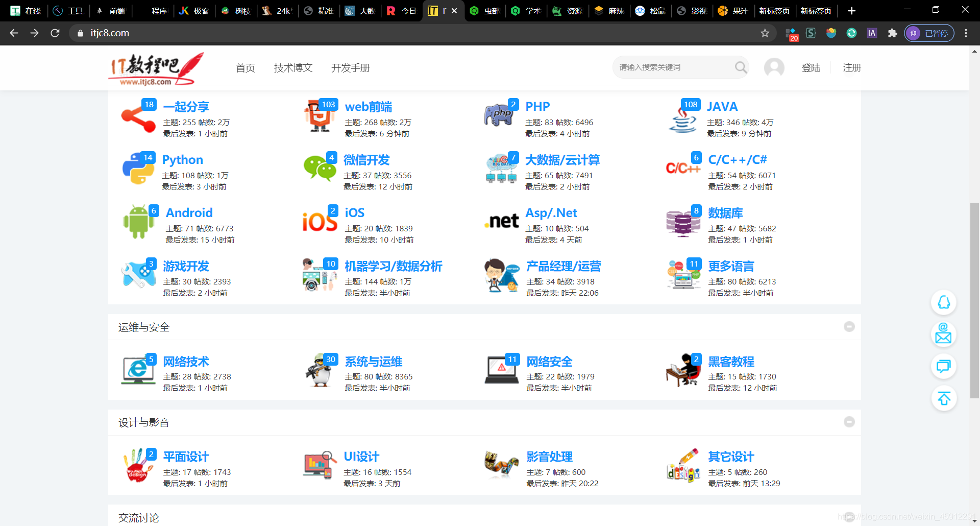
Task: Open the 影音处理 film strip icon
Action: tap(501, 464)
